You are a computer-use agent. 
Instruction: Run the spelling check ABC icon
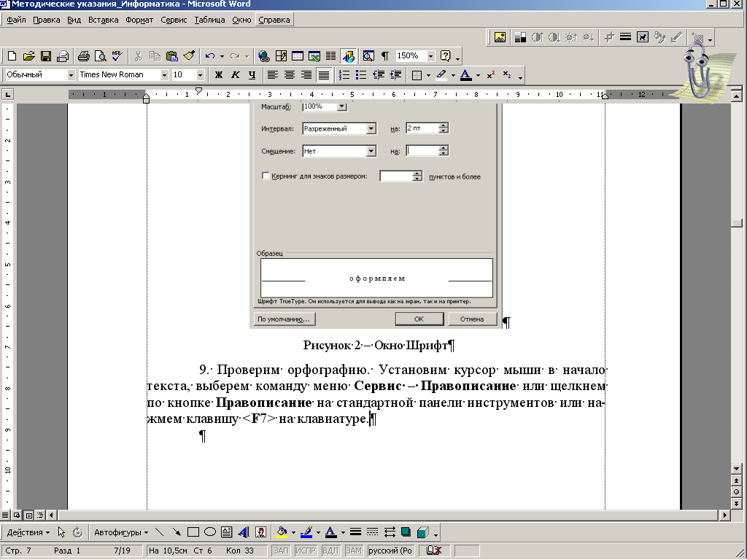(x=117, y=56)
